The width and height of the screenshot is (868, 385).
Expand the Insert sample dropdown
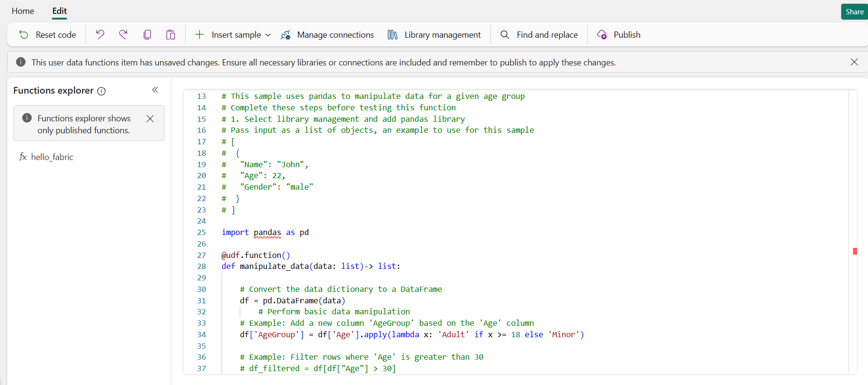point(233,34)
